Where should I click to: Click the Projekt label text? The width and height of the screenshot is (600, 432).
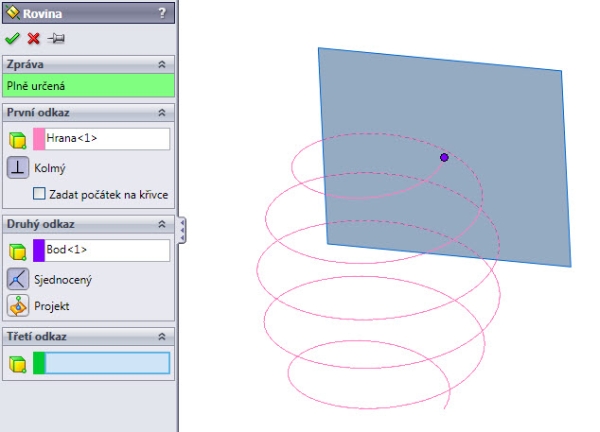52,306
